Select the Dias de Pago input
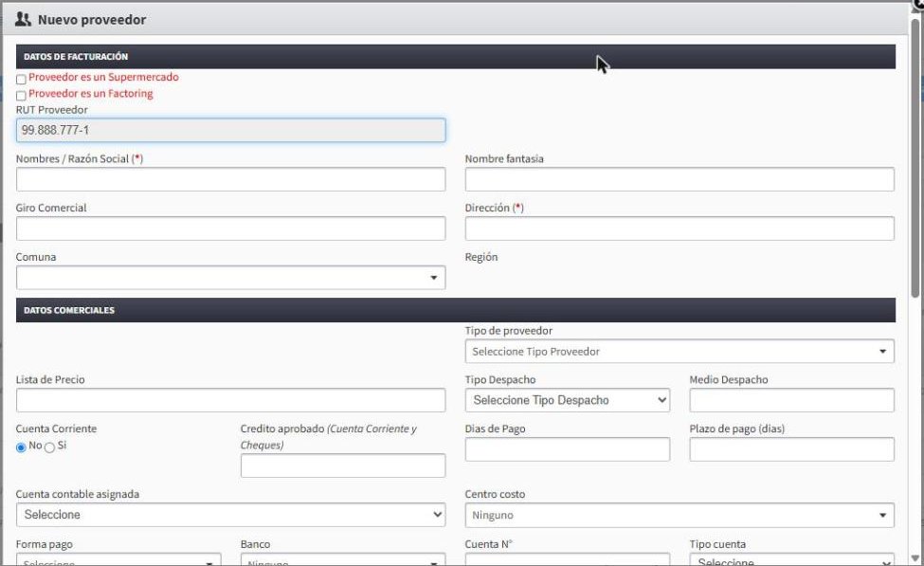The height and width of the screenshot is (566, 924). coord(568,449)
